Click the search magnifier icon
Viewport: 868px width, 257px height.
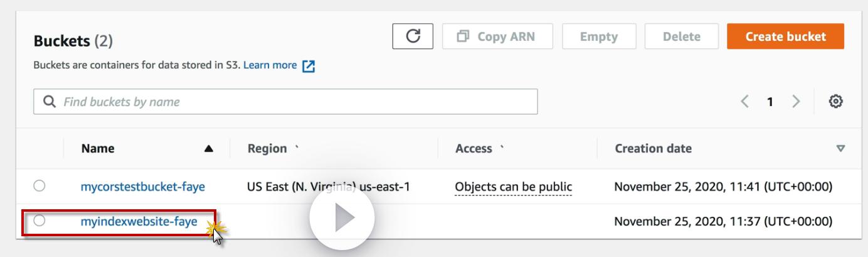tap(48, 101)
